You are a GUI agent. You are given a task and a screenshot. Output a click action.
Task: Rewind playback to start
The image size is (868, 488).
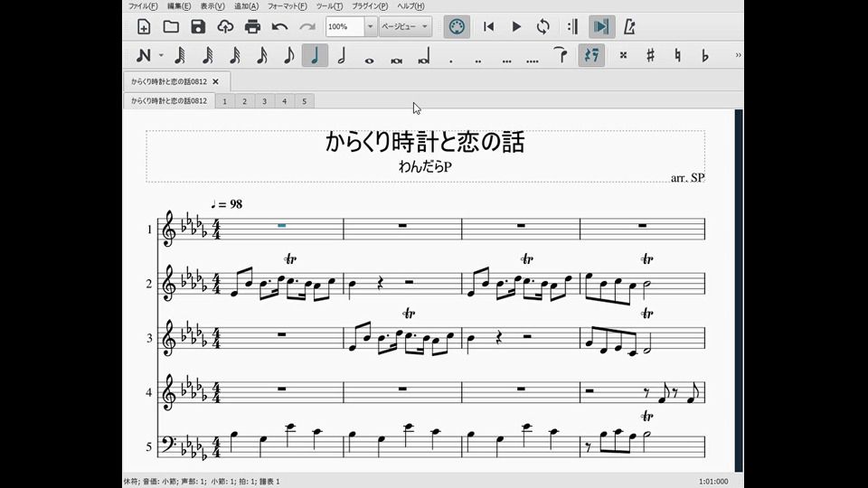click(489, 26)
